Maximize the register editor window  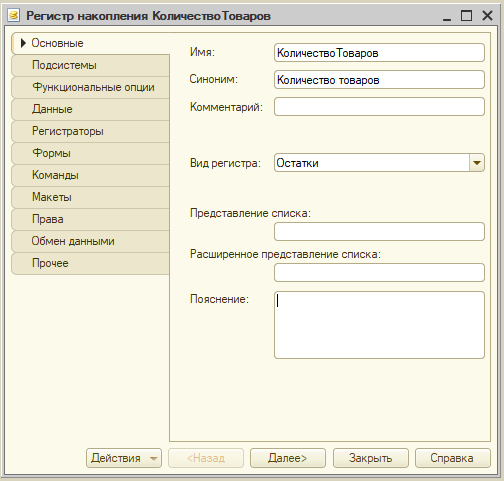pos(466,15)
